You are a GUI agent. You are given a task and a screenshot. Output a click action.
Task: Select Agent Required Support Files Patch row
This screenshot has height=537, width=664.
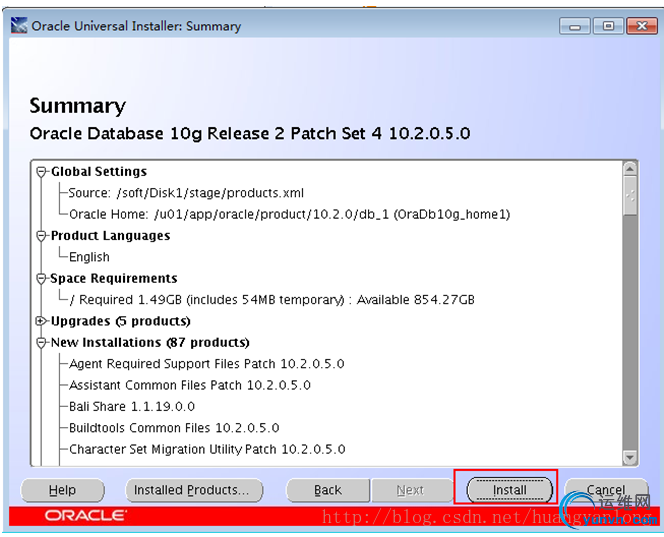tap(207, 364)
